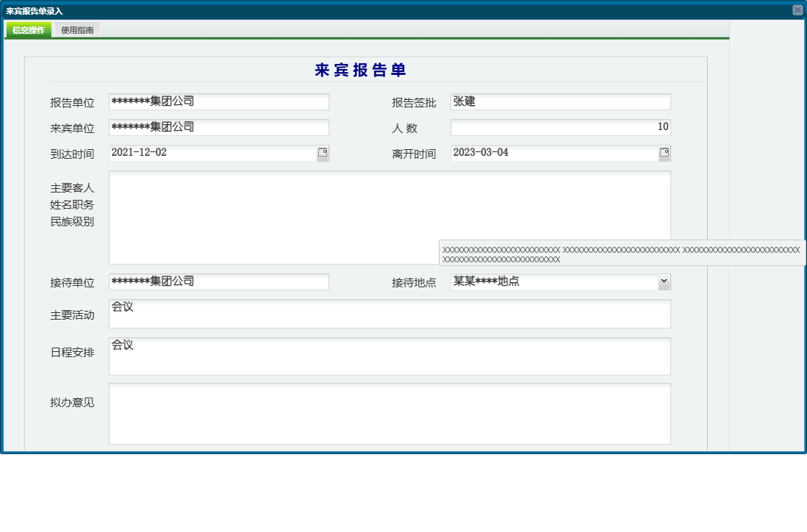The height and width of the screenshot is (532, 807).
Task: Click the 日程安排 label
Action: [72, 353]
